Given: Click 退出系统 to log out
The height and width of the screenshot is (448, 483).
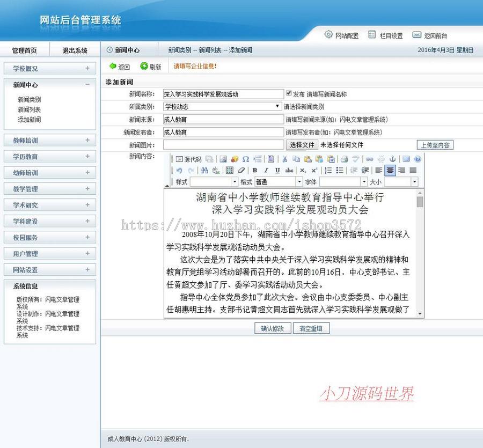Looking at the screenshot, I should click(x=75, y=50).
